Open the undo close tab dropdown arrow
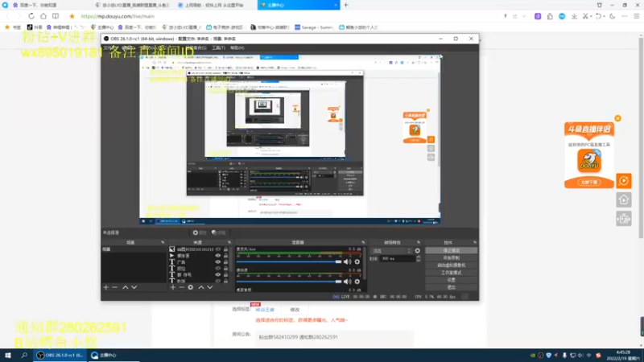 [605, 16]
